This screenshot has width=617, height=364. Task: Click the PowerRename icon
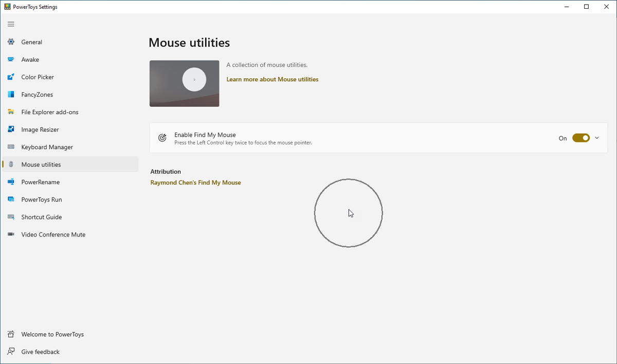11,182
